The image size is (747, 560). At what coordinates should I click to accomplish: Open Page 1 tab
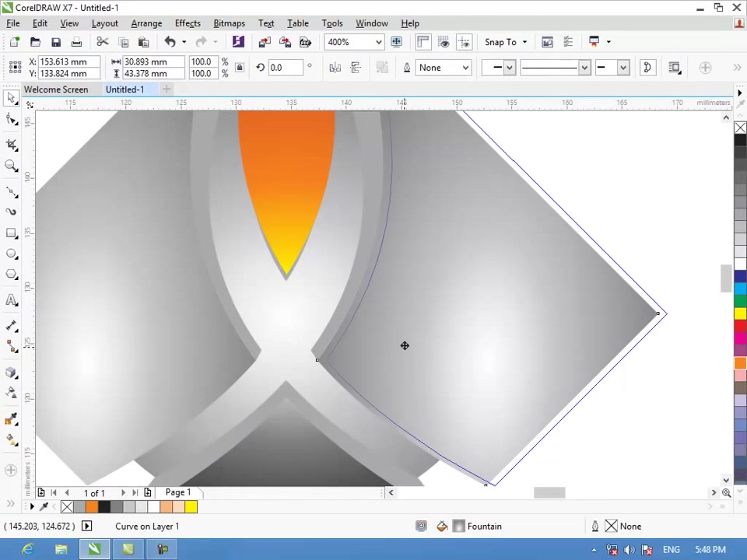point(178,492)
